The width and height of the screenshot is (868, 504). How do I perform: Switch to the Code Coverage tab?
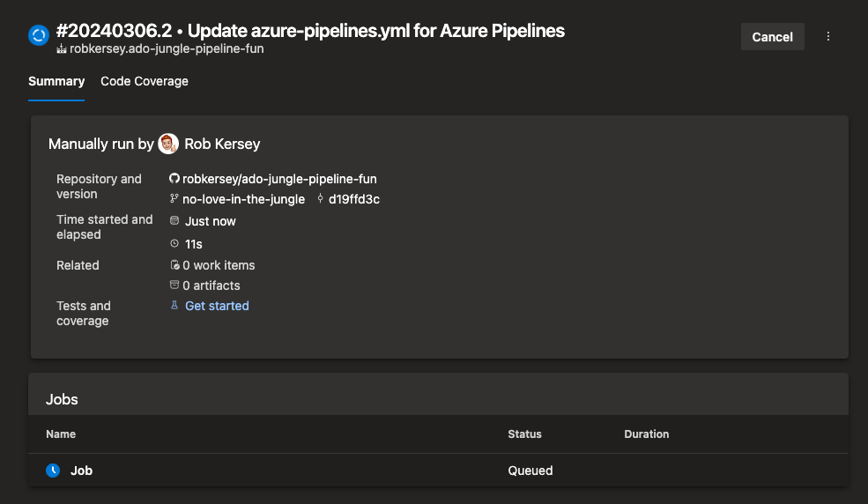145,81
